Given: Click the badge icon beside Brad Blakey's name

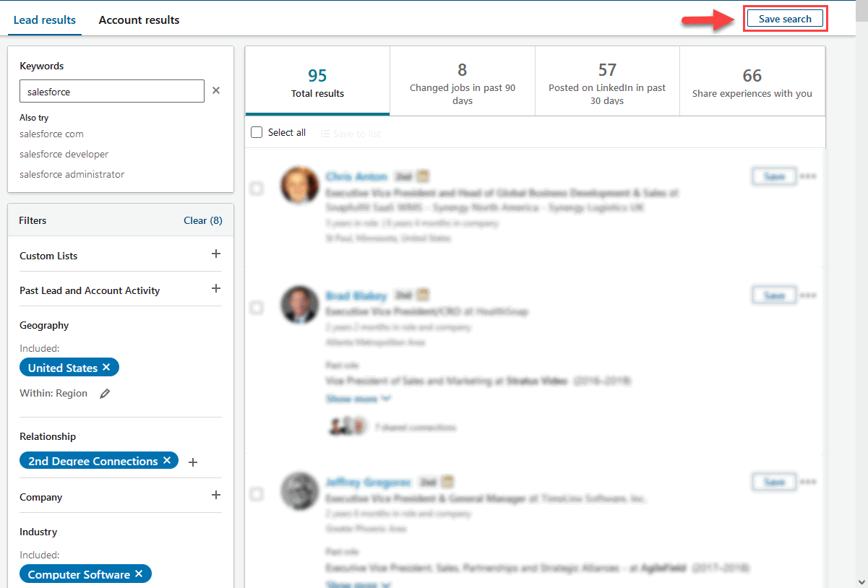Looking at the screenshot, I should pyautogui.click(x=424, y=295).
